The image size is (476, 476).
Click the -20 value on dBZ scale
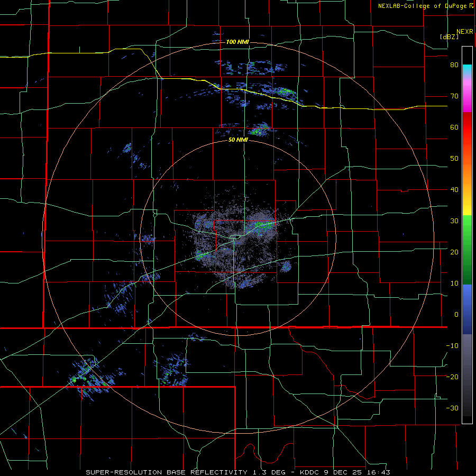tap(452, 377)
